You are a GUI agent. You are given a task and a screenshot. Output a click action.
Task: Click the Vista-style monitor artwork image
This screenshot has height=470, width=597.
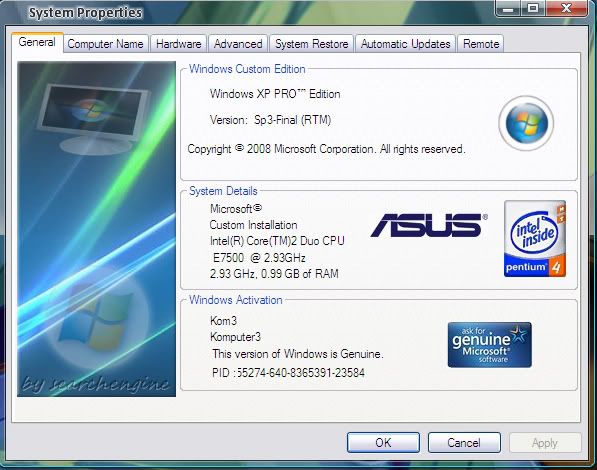(x=96, y=229)
